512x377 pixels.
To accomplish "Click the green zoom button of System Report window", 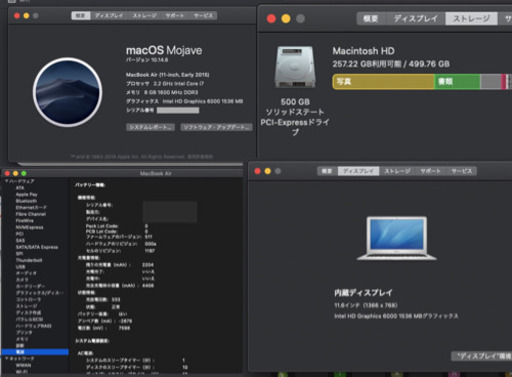I will pyautogui.click(x=24, y=173).
